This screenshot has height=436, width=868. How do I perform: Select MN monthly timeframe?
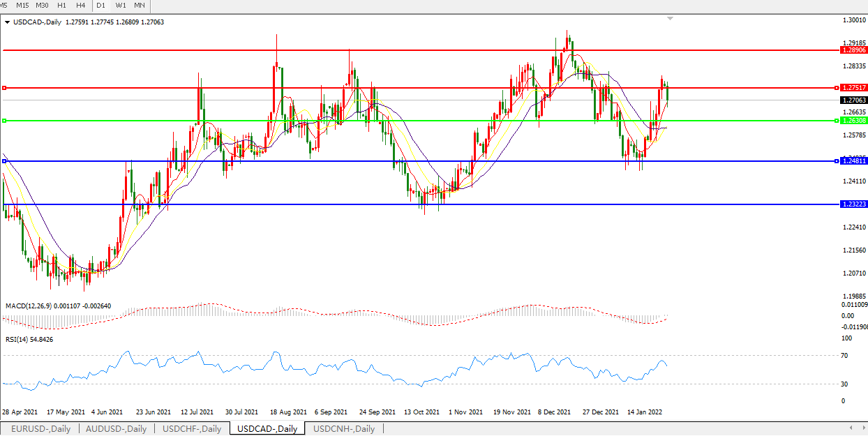tap(140, 5)
